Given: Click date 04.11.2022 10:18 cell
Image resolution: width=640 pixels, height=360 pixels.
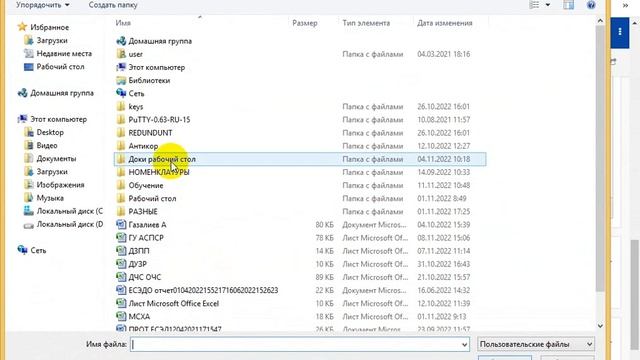Looking at the screenshot, I should [443, 159].
